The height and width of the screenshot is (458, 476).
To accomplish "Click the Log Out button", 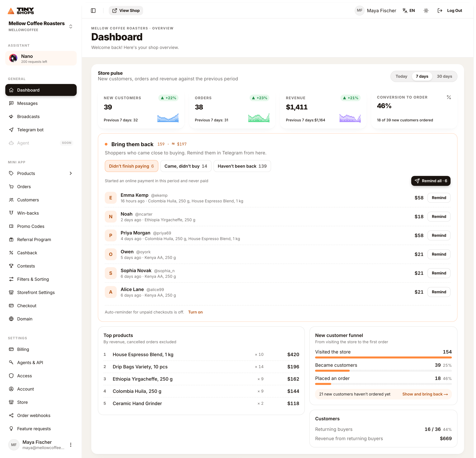I will point(450,10).
